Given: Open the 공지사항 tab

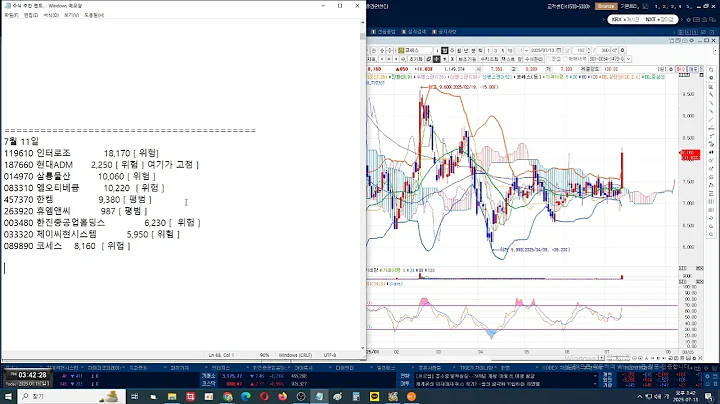Looking at the screenshot, I should (x=444, y=32).
